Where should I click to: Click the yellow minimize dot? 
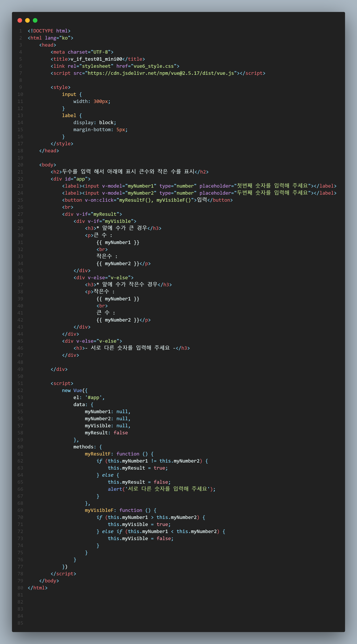click(27, 21)
